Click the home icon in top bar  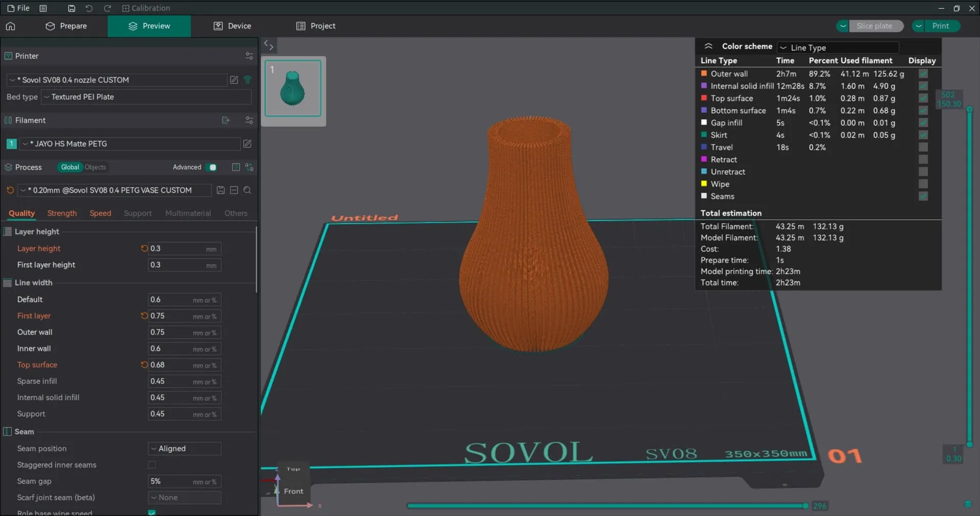coord(11,26)
